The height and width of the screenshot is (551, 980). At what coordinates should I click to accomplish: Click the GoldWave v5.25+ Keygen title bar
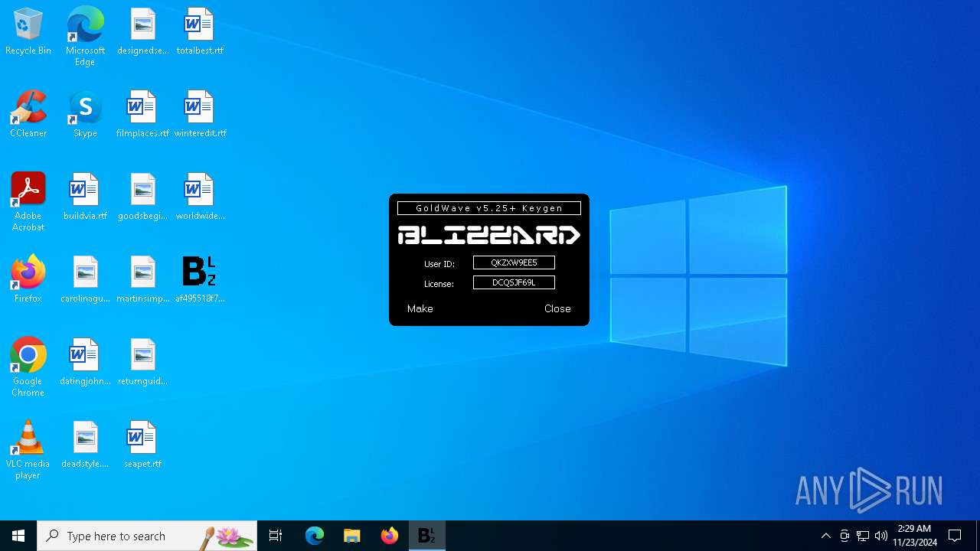click(x=489, y=208)
